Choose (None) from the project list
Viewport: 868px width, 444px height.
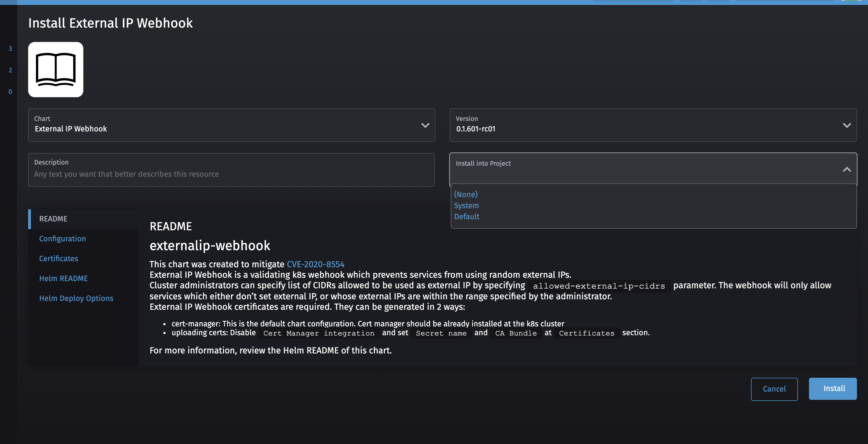click(466, 194)
